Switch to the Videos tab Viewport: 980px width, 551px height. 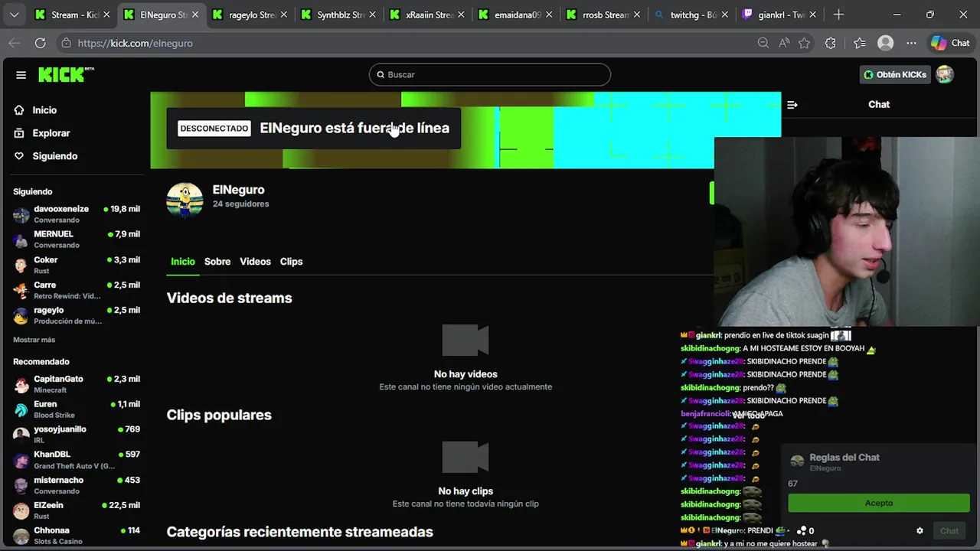[x=255, y=262]
